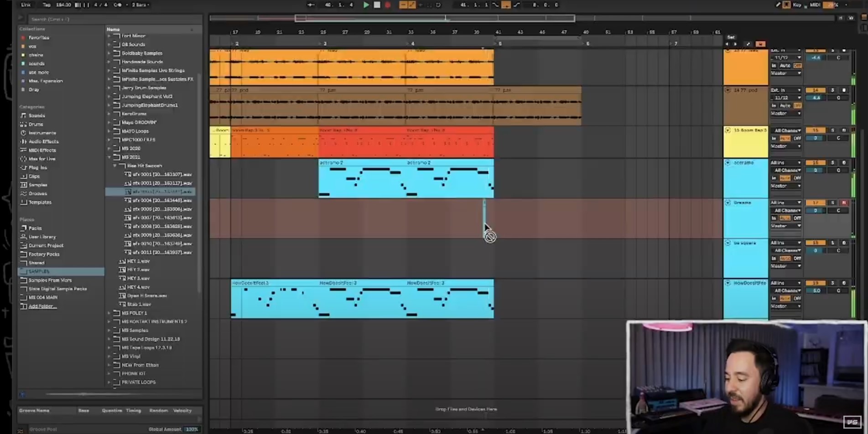Click the Optimize Arrangement Width W button
Viewport: 868px width, 434px height.
851,18
